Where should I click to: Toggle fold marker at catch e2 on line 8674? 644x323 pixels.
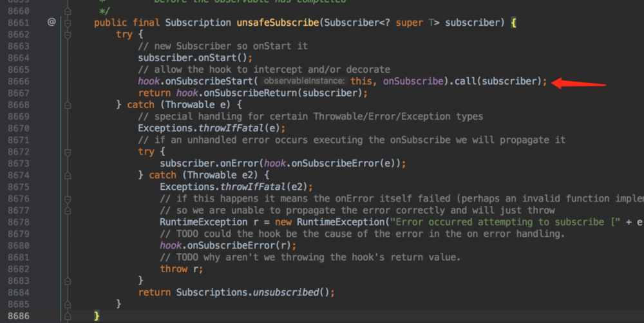coord(68,176)
